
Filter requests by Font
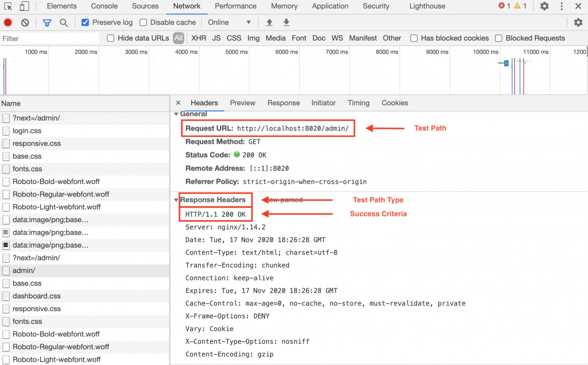click(299, 39)
